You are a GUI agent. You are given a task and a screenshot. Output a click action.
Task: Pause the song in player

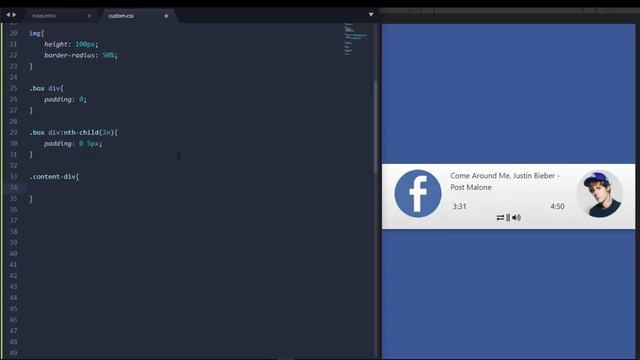508,218
